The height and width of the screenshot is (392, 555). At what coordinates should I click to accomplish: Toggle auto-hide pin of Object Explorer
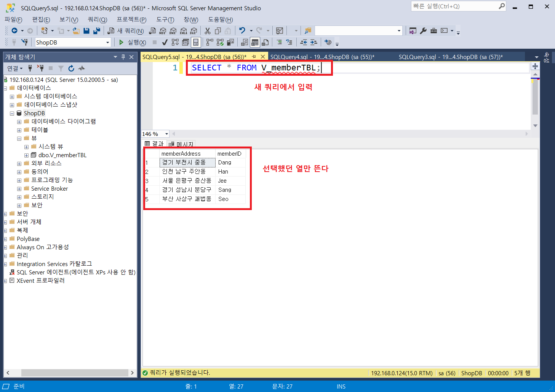click(123, 57)
